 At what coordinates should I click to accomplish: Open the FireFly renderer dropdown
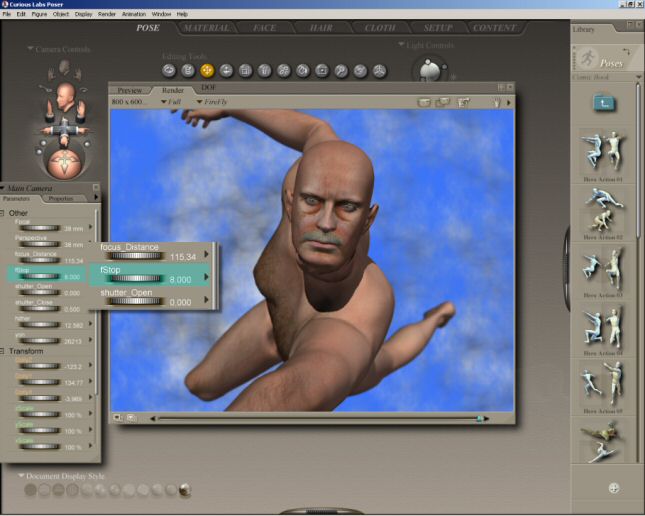212,102
